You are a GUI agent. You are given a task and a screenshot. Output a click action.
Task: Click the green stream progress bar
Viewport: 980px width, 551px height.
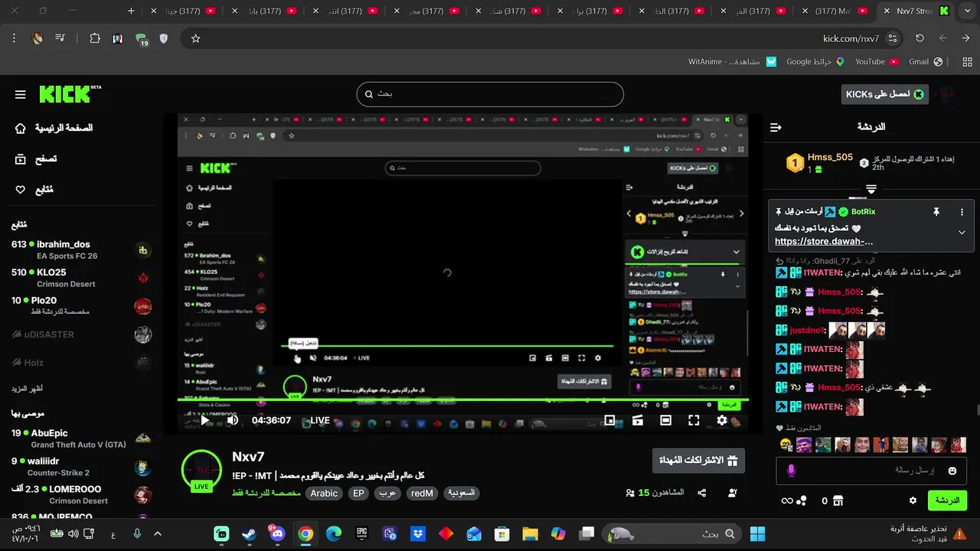coord(463,400)
